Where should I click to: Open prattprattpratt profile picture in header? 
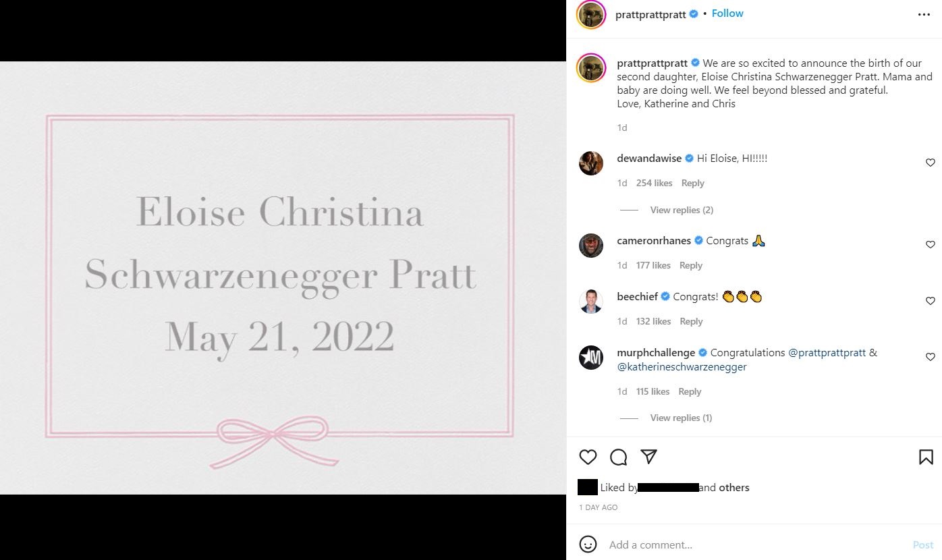(590, 14)
